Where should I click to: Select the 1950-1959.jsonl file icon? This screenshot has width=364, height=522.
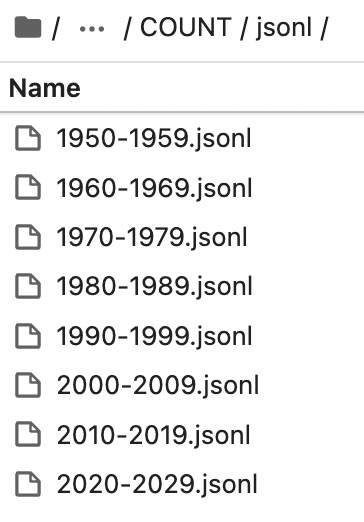click(28, 138)
